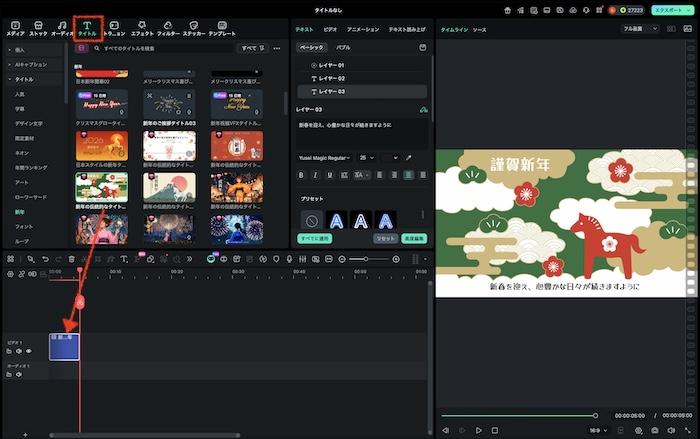Screen dimensions: 700x439
Task: Click the すべてに適用 button
Action: 315,238
